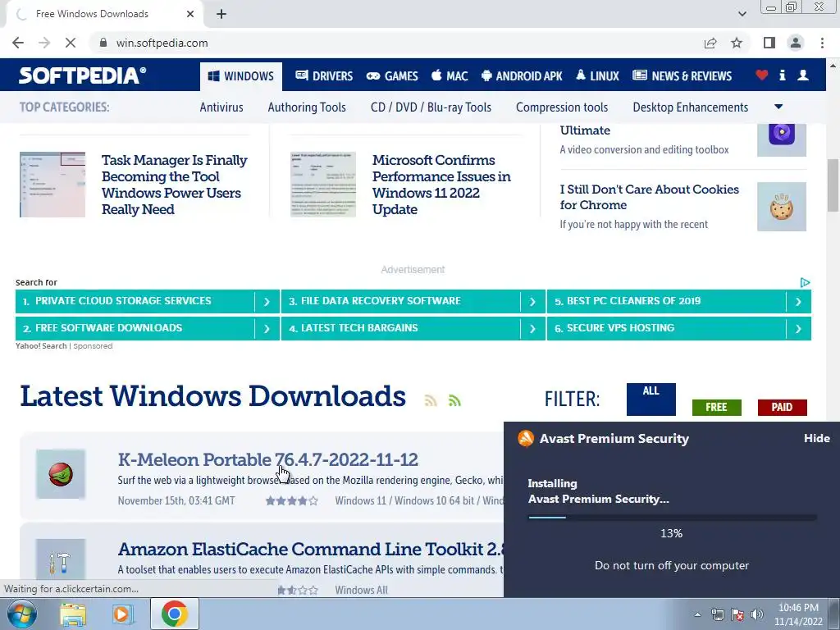
Task: Open the Microsoft Confirms Performance Issues thumbnail
Action: (323, 185)
